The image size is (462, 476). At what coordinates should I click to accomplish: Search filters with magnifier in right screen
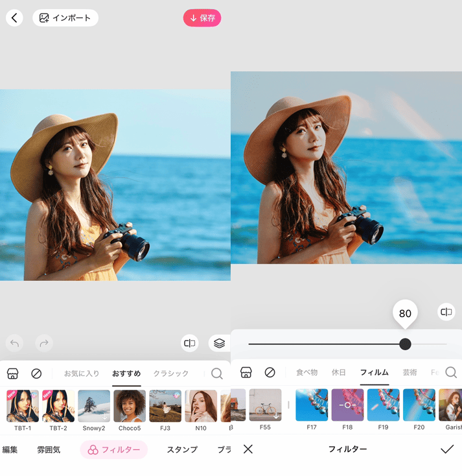click(451, 372)
